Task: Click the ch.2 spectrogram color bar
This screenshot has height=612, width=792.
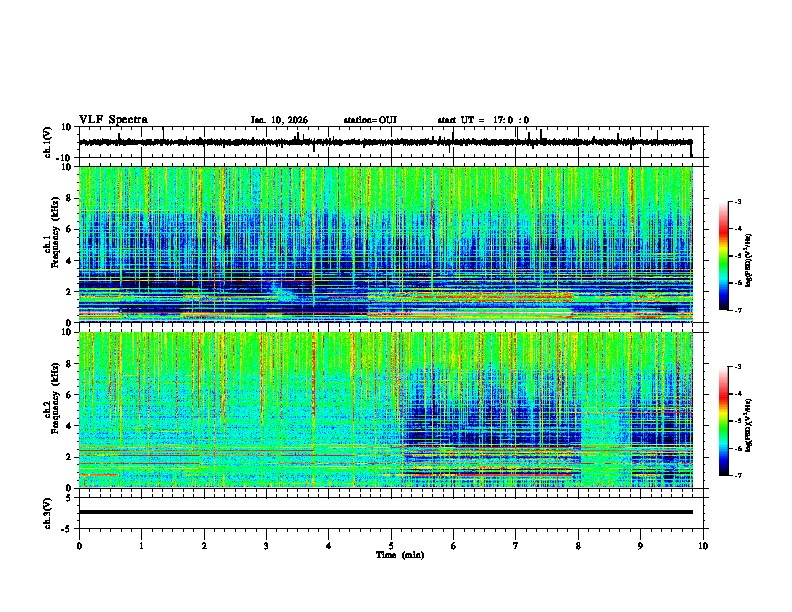Action: (723, 421)
